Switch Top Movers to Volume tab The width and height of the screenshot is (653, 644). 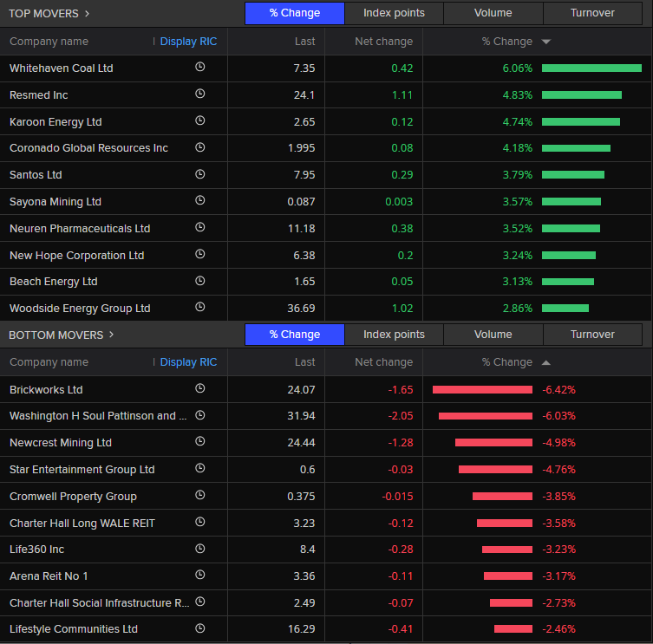pos(493,13)
